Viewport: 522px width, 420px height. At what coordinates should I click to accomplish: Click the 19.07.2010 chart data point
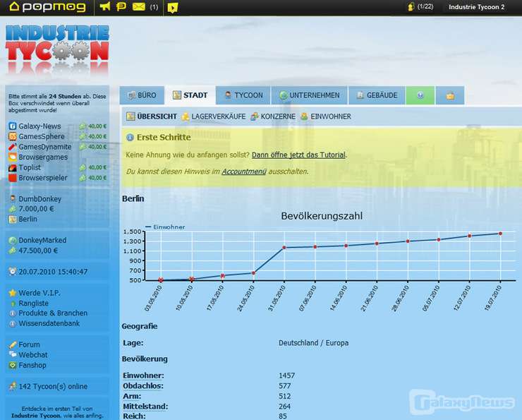coord(500,234)
